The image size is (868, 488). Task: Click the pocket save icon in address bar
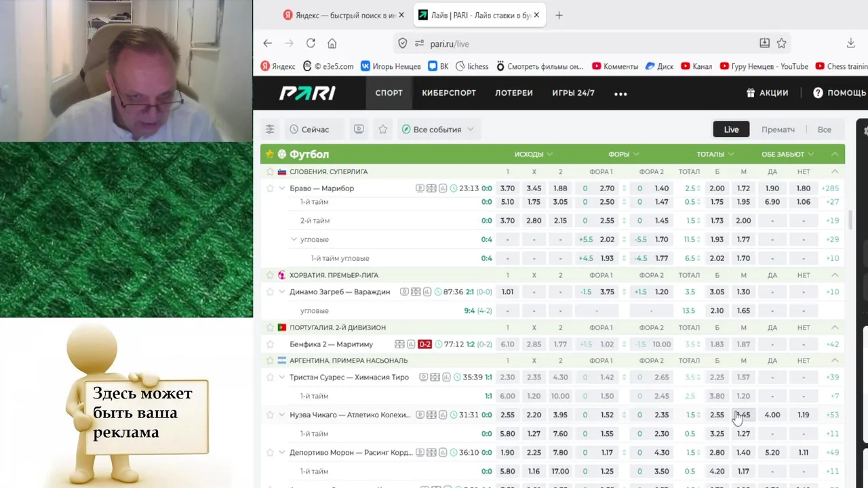tap(764, 43)
